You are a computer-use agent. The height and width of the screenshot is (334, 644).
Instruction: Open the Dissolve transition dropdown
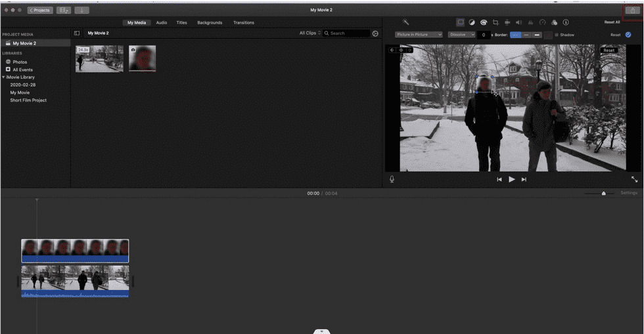461,35
